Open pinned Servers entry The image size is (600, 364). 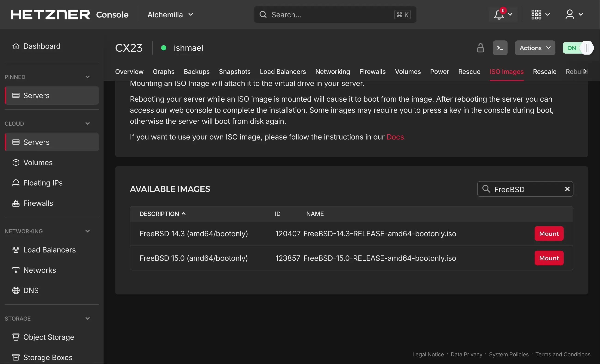coord(52,95)
